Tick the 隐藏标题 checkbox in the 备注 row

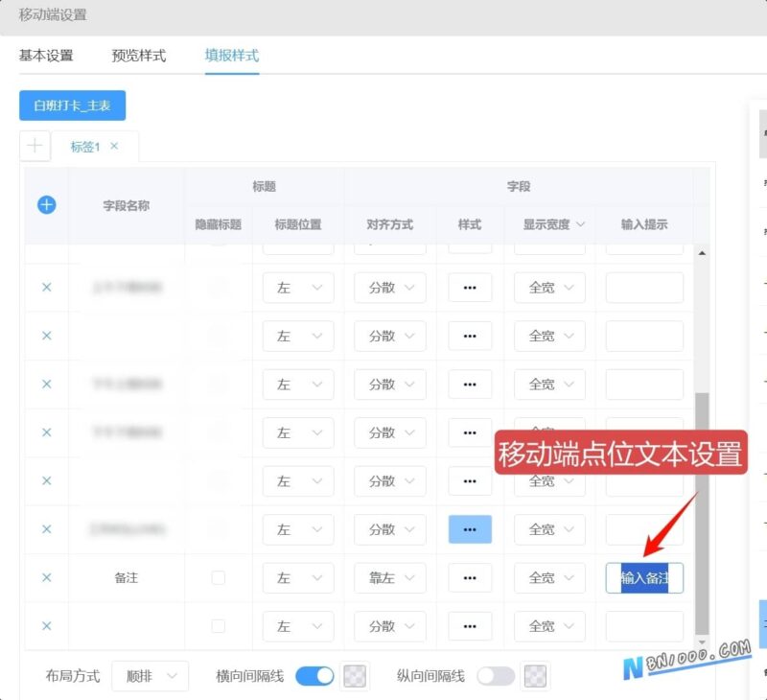pyautogui.click(x=219, y=577)
